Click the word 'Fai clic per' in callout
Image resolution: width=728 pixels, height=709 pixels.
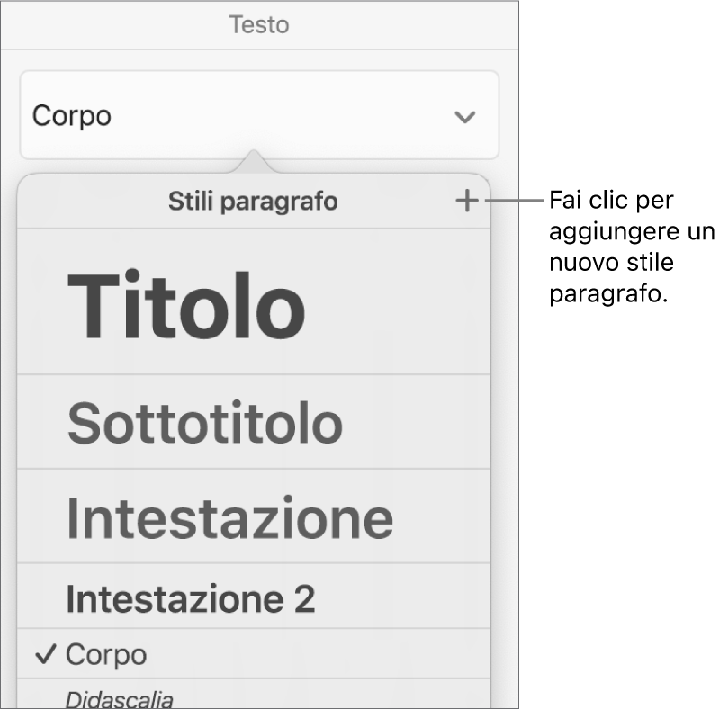click(x=611, y=199)
